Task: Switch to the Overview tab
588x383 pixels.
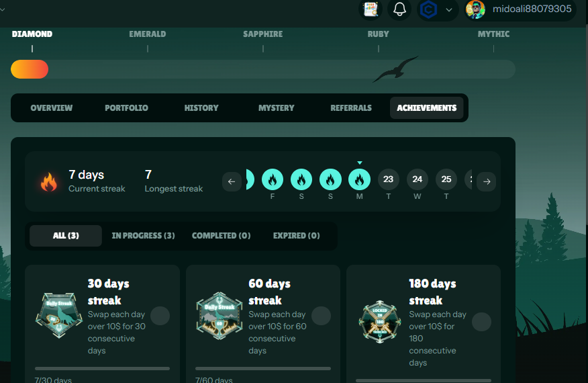Action: pyautogui.click(x=52, y=108)
